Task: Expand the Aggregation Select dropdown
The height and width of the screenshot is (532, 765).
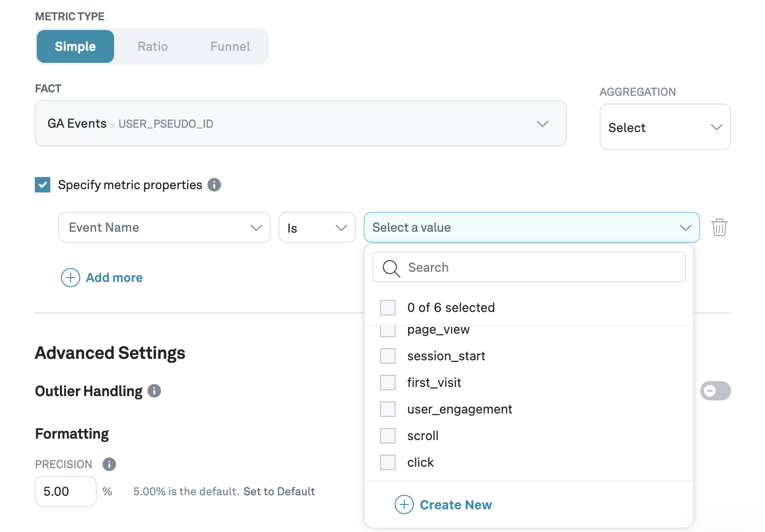Action: coord(665,127)
